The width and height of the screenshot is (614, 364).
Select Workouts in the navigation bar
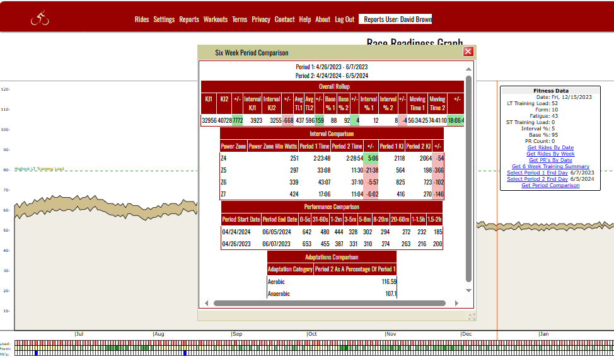coord(216,20)
